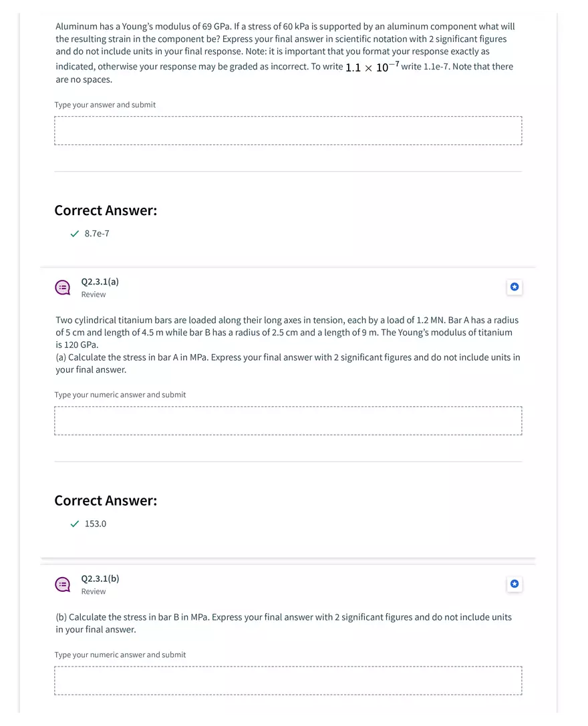This screenshot has width=588, height=726.
Task: Click the aluminum Young's modulus question text
Action: point(285,53)
